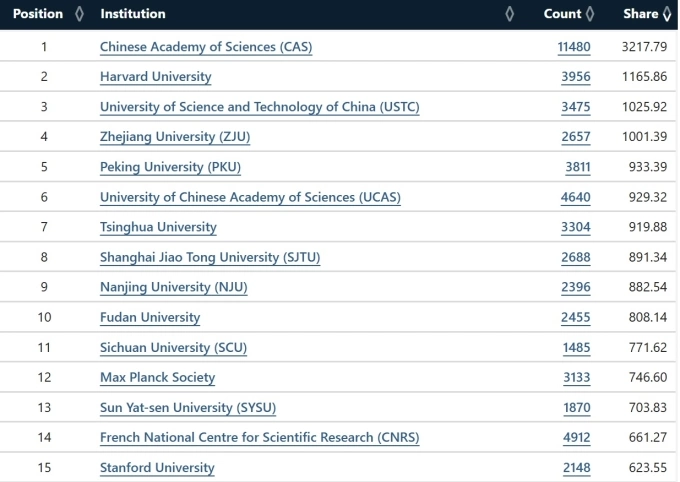Select share value 661.27
The image size is (680, 482).
tap(648, 438)
